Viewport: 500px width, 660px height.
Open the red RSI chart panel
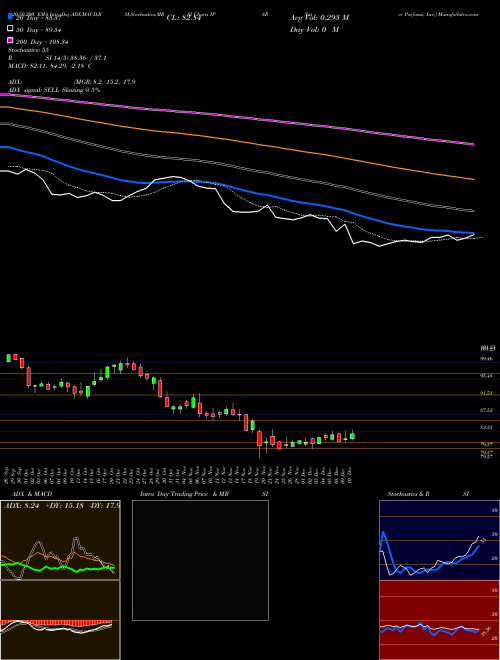439,620
